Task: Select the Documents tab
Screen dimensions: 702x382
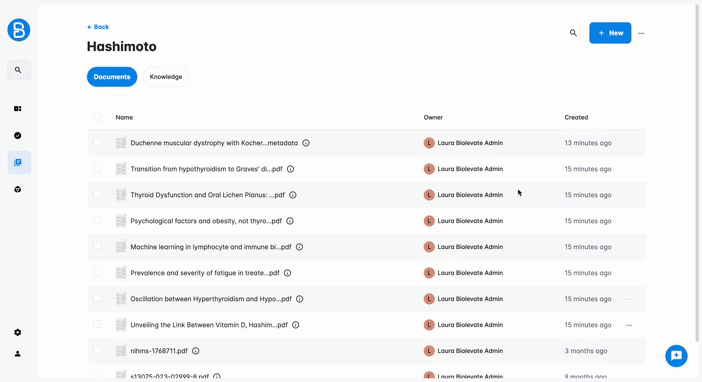Action: coord(112,77)
